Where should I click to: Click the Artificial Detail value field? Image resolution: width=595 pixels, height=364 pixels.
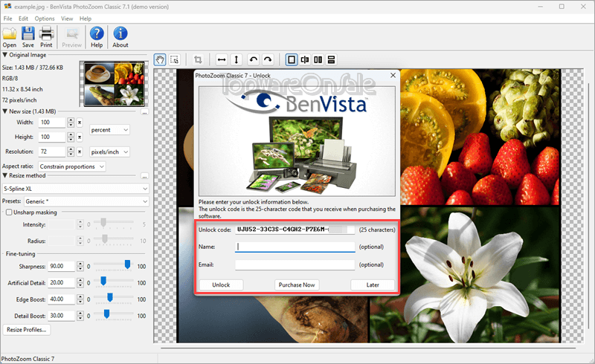[61, 283]
